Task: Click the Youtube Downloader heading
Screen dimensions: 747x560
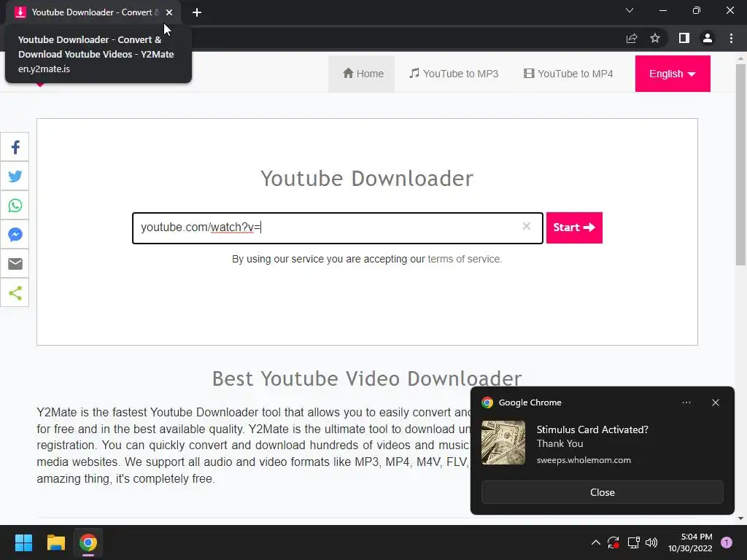Action: point(367,179)
